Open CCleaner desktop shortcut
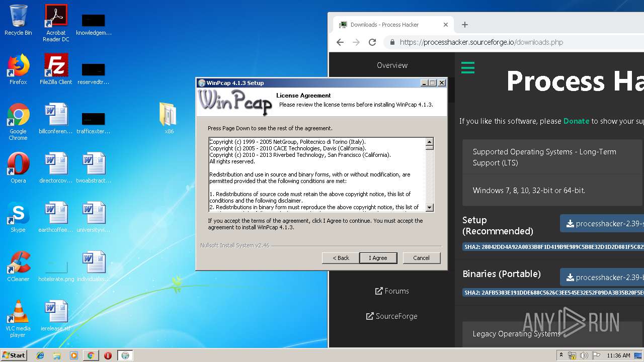The image size is (644, 362). (x=18, y=266)
